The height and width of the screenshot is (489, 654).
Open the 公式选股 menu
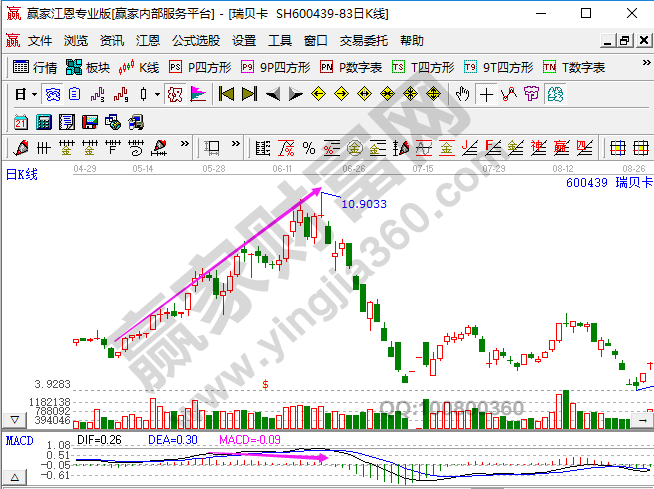tap(196, 40)
